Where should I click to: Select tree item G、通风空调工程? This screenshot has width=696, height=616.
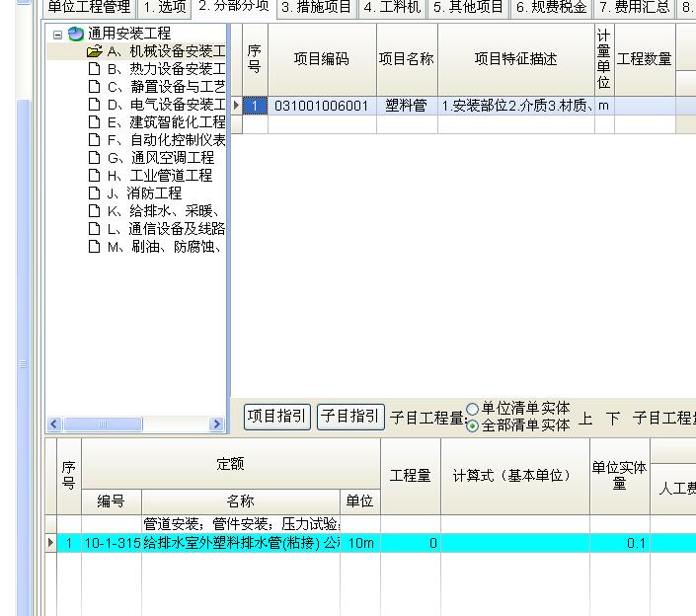tap(161, 158)
